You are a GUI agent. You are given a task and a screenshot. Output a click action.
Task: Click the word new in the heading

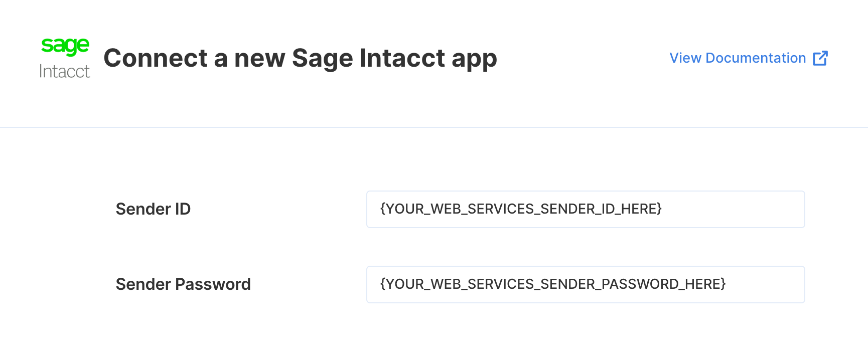pos(259,60)
